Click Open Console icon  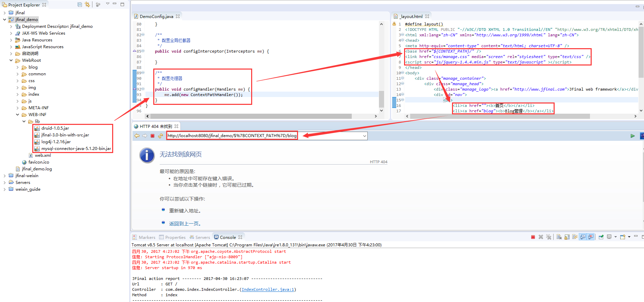(x=623, y=237)
